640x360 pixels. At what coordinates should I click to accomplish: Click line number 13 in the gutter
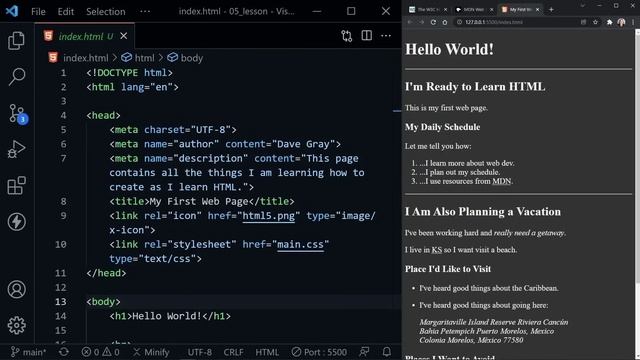coord(61,302)
